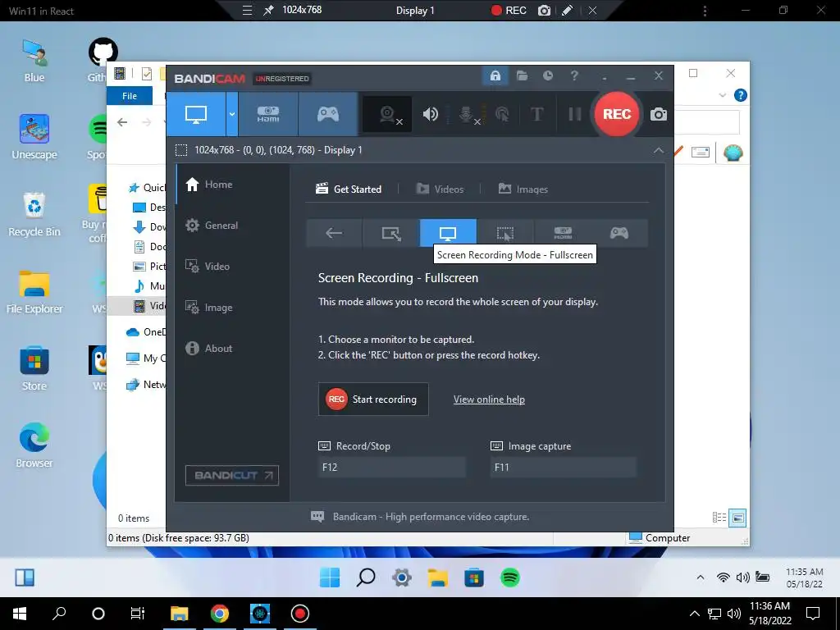Viewport: 840px width, 630px height.
Task: Switch File Explorer to details view
Action: 719,518
